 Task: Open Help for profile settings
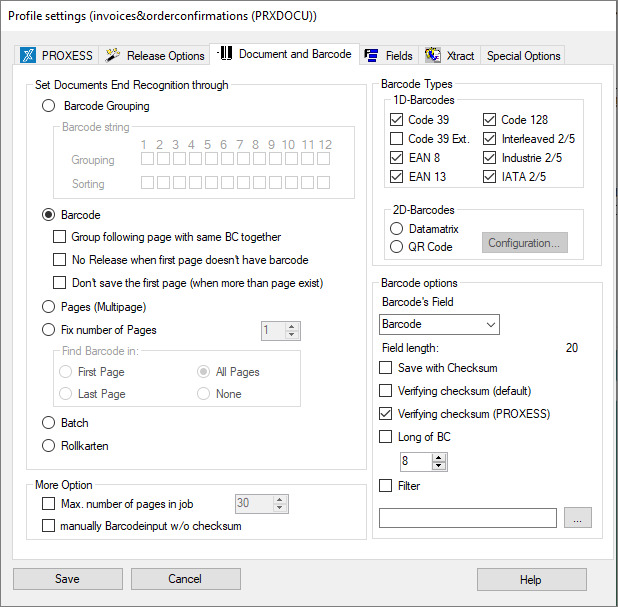tap(531, 580)
